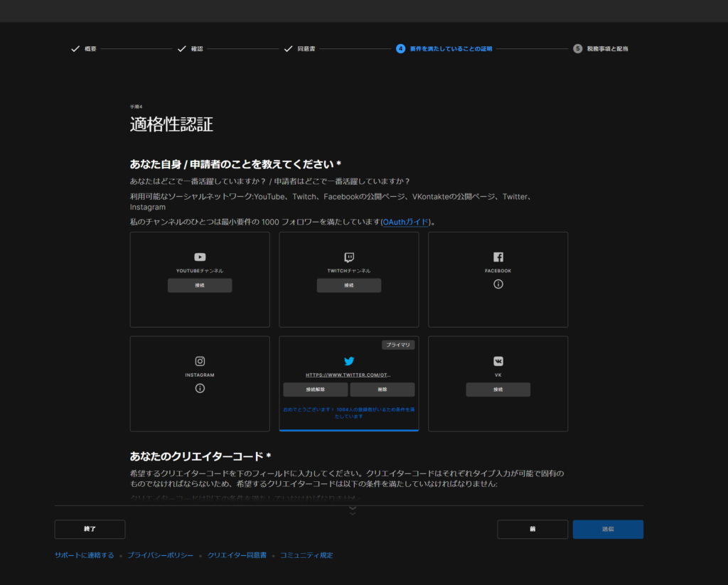
Task: Connect the Twitch channel
Action: (349, 285)
